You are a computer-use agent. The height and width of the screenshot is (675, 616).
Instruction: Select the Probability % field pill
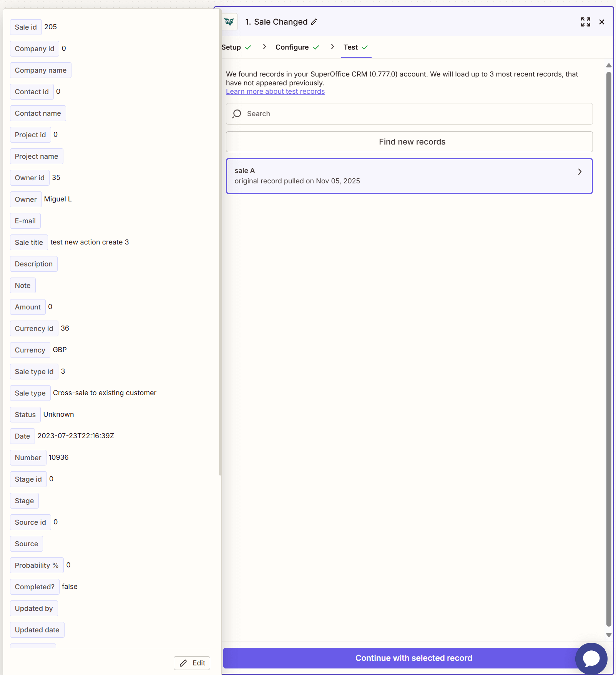click(36, 565)
